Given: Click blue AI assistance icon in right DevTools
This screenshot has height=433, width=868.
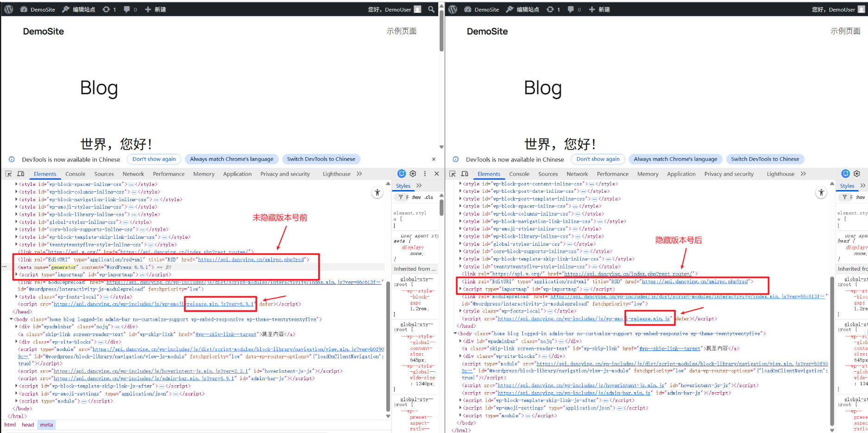Looking at the screenshot, I should coord(845,173).
